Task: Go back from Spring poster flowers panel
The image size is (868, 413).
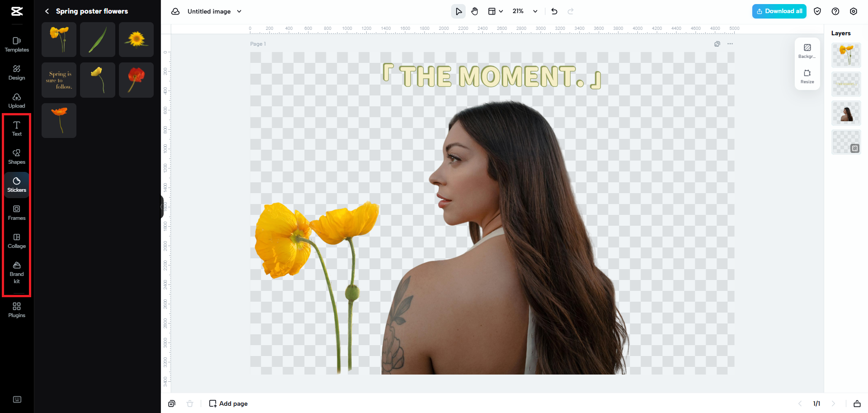Action: pos(47,11)
